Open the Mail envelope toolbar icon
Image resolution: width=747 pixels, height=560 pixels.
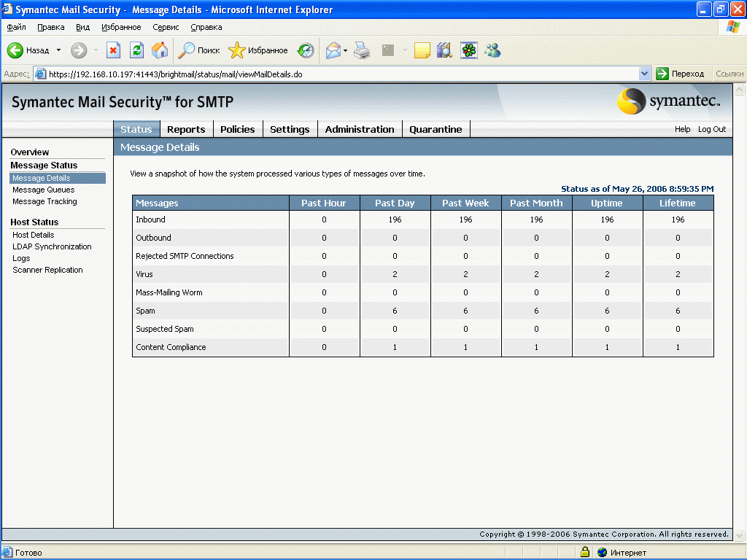(333, 50)
